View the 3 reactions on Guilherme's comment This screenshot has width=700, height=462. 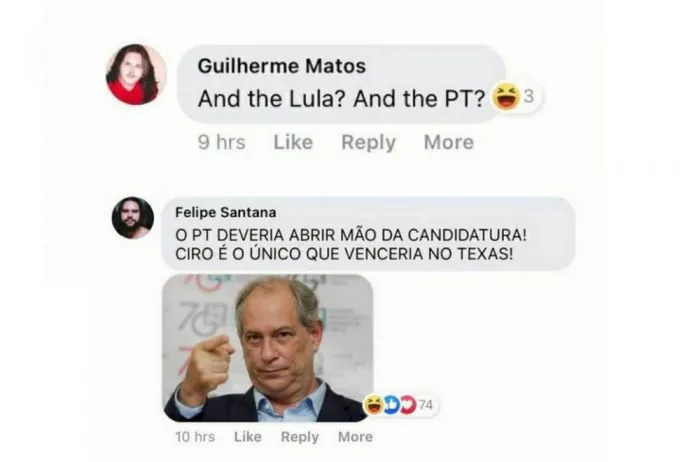(x=529, y=96)
